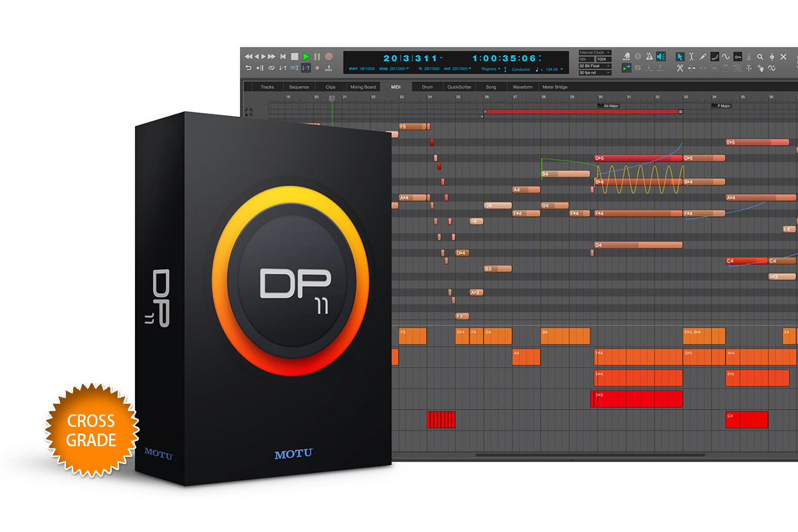Click the main counter format arrow
Viewport: 798px width, 532px height.
(x=441, y=57)
